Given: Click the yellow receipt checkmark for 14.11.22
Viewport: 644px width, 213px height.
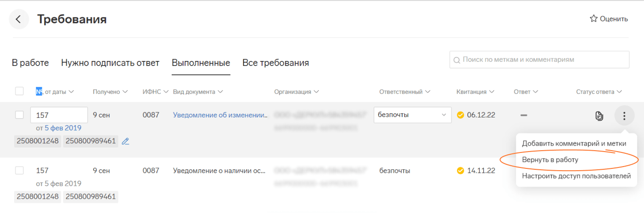Looking at the screenshot, I should pos(461,171).
